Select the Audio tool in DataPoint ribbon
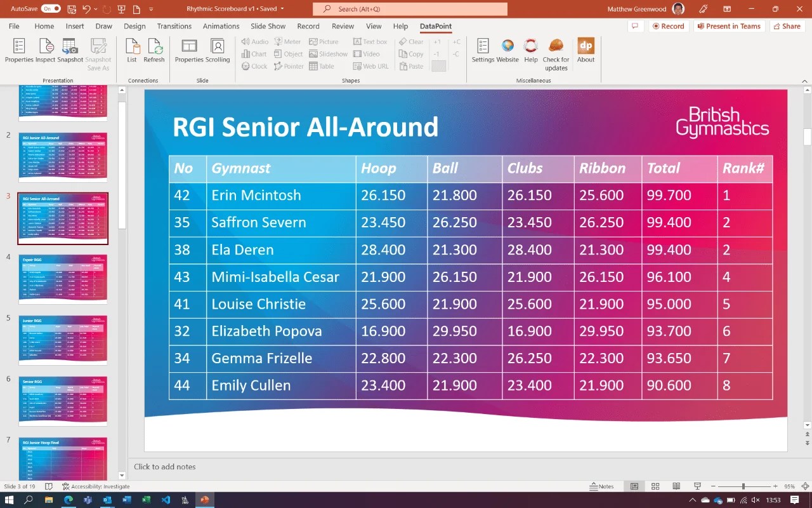This screenshot has height=508, width=812. point(254,41)
